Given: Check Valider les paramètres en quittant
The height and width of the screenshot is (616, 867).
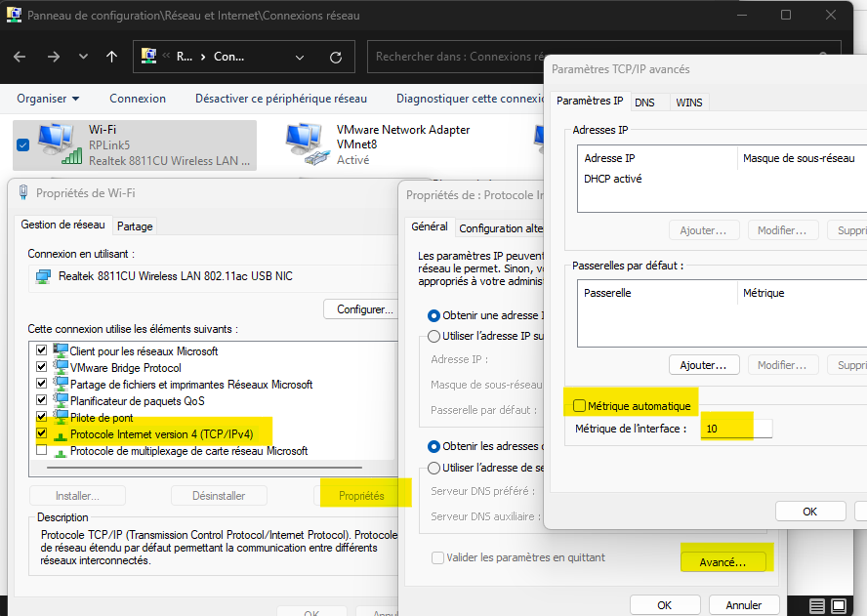Looking at the screenshot, I should click(437, 557).
